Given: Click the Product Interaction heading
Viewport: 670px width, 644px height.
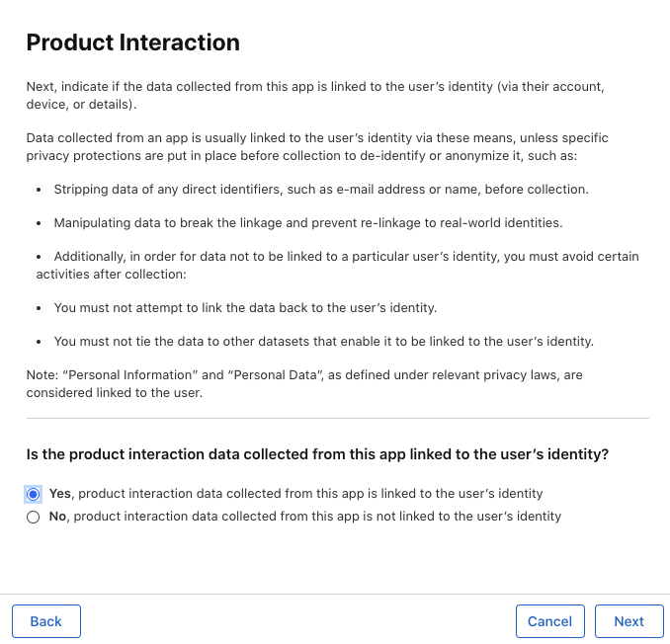Looking at the screenshot, I should [x=132, y=42].
